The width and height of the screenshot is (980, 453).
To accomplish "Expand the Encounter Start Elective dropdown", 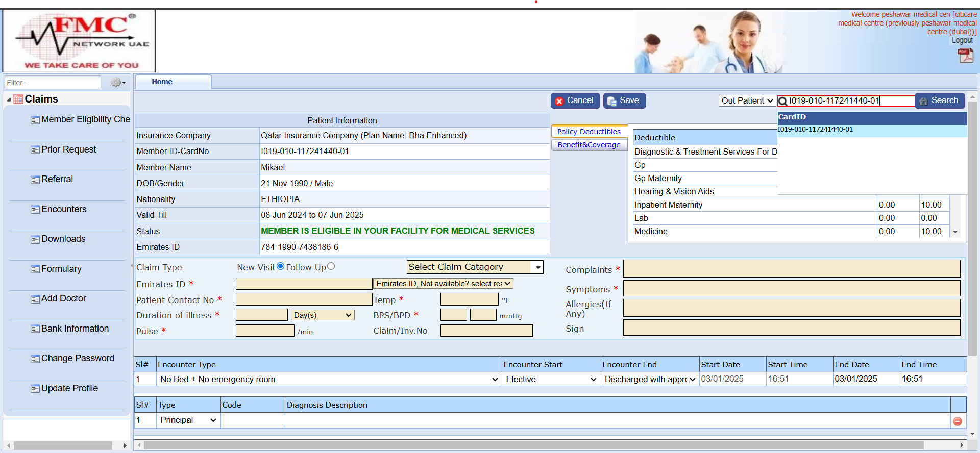I will tap(551, 379).
